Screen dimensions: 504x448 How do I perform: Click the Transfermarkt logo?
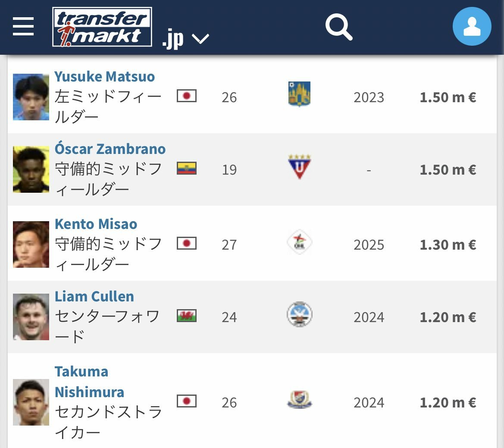(x=102, y=27)
